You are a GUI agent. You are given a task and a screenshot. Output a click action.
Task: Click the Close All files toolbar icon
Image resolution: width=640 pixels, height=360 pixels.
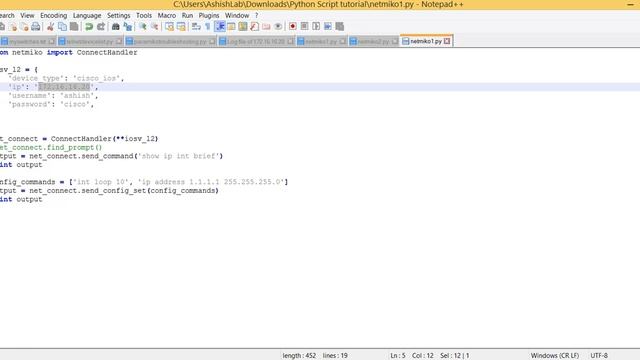pyautogui.click(x=24, y=27)
